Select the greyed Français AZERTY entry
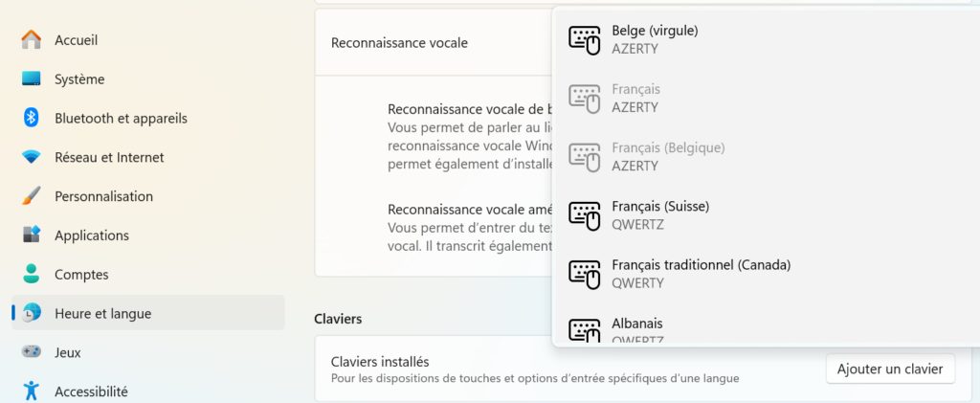The width and height of the screenshot is (980, 403). (767, 98)
